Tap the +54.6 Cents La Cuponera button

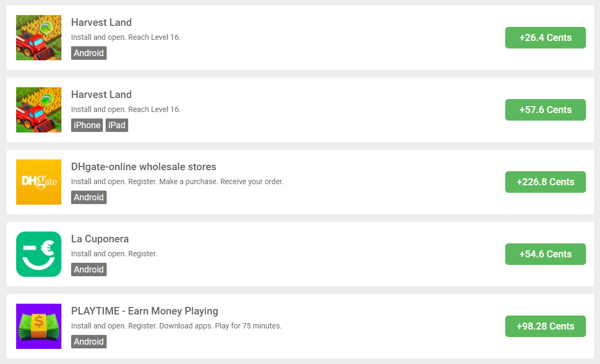[x=545, y=254]
